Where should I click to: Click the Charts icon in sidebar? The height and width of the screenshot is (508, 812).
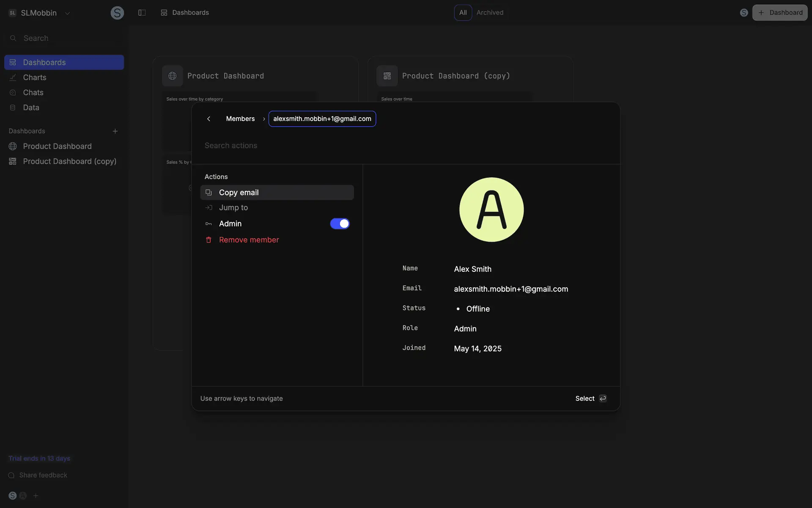pyautogui.click(x=13, y=77)
